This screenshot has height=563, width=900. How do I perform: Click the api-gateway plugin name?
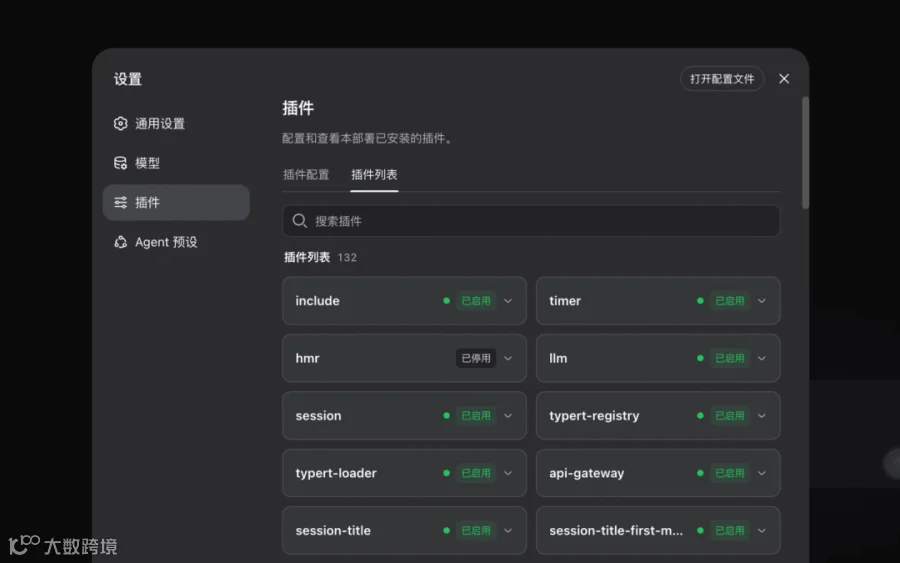pos(587,473)
